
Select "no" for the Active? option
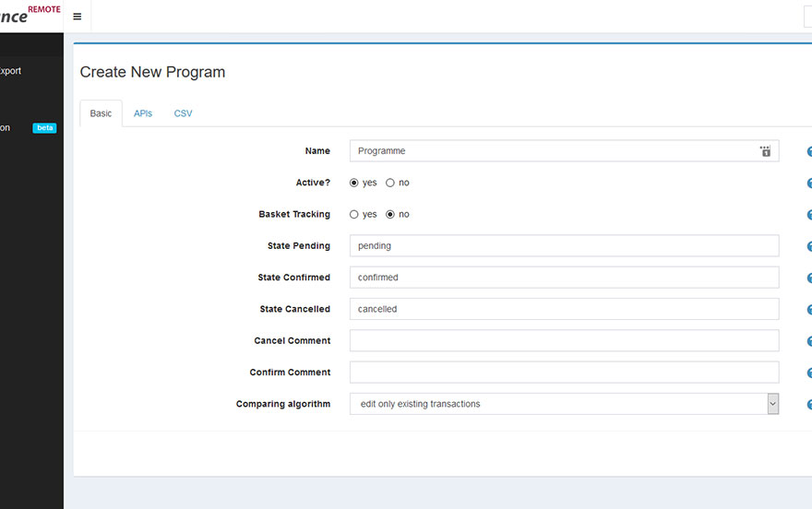390,183
